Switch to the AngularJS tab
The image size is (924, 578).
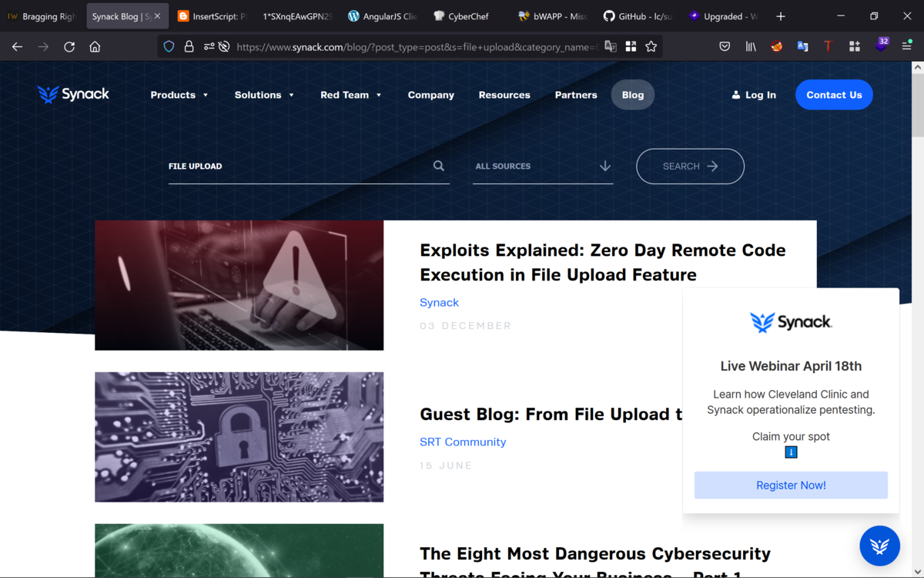point(382,16)
